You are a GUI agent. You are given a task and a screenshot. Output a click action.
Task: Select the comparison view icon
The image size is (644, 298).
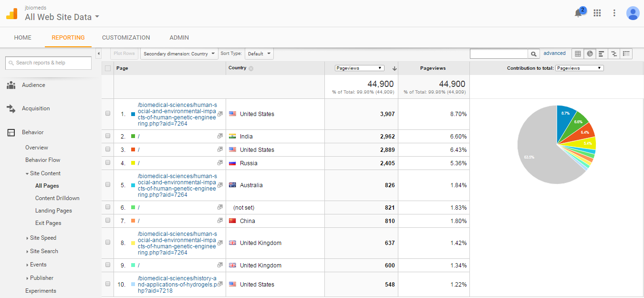coord(614,53)
